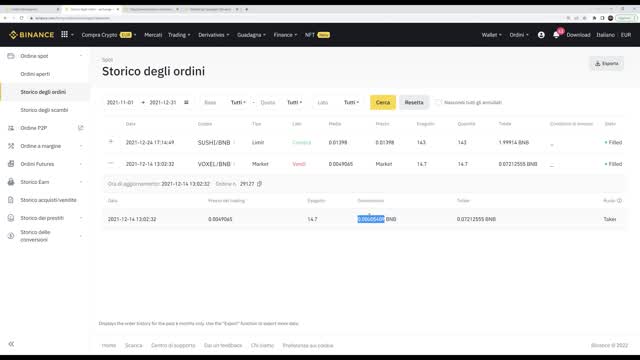Click the Ordini Futures sidebar icon
This screenshot has width=640, height=360.
coord(11,164)
